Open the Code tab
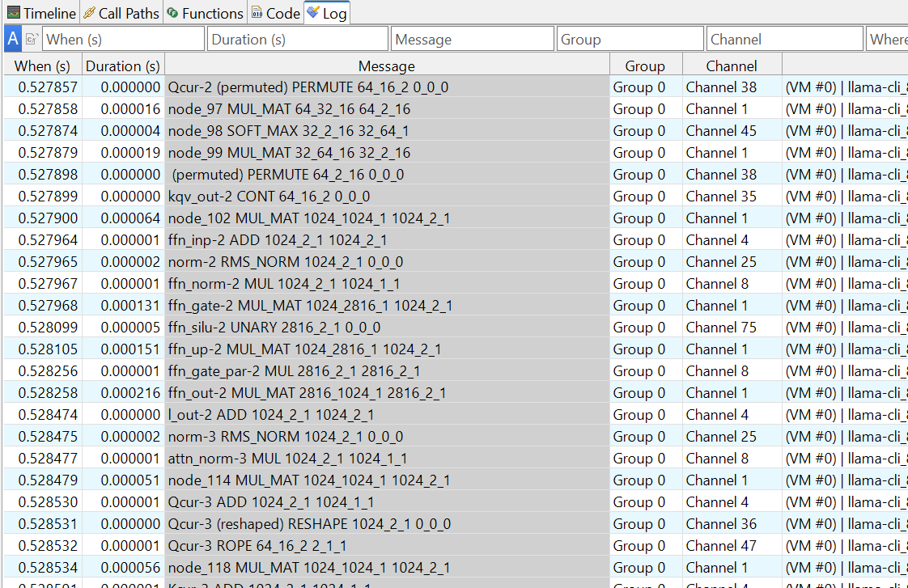This screenshot has width=908, height=588. click(275, 13)
